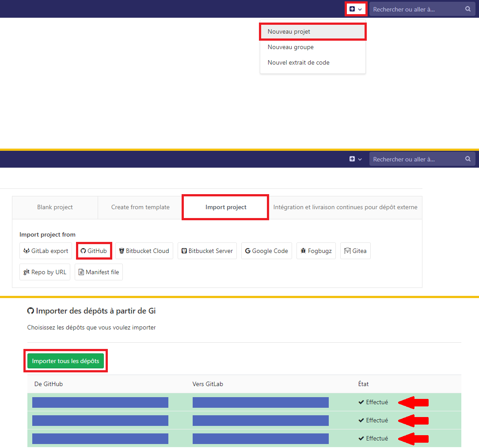
Task: Switch to the Import project tab
Action: [x=226, y=207]
